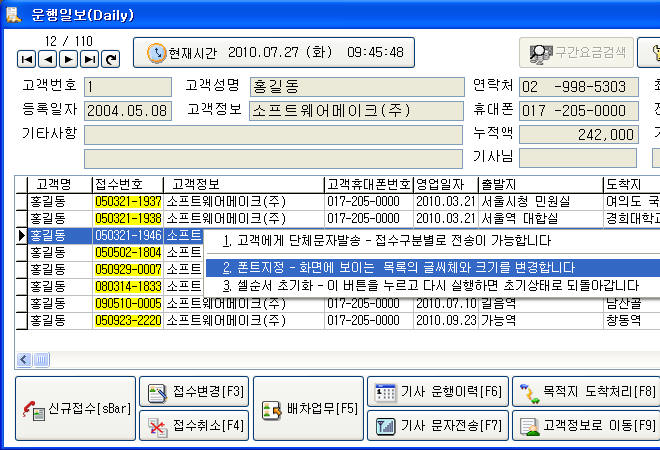
Task: Select cell 080314-1833
Action: pos(128,287)
